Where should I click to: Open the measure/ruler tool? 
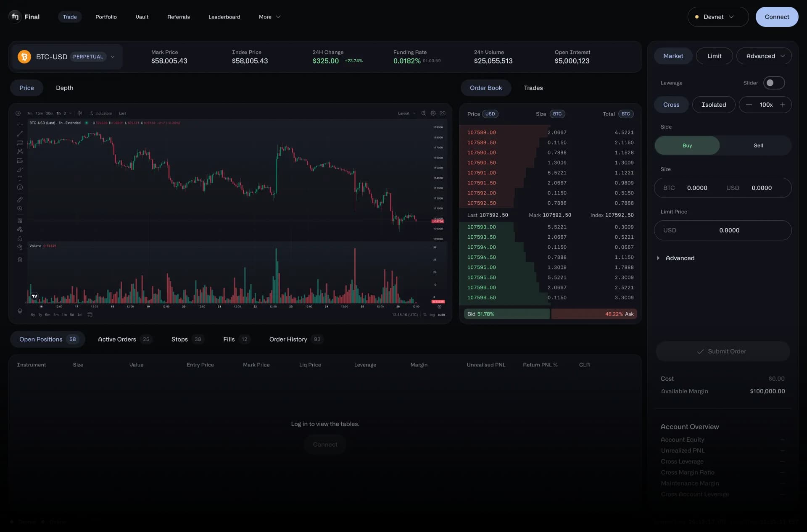(x=20, y=200)
